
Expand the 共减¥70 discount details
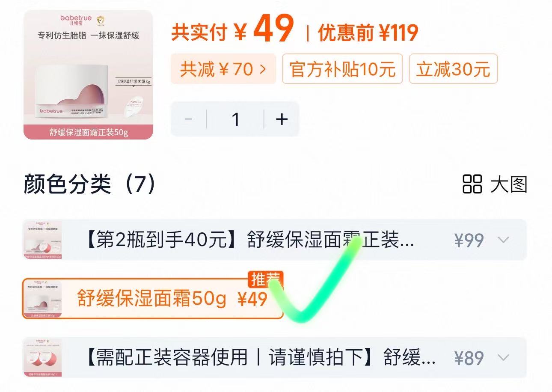point(223,69)
